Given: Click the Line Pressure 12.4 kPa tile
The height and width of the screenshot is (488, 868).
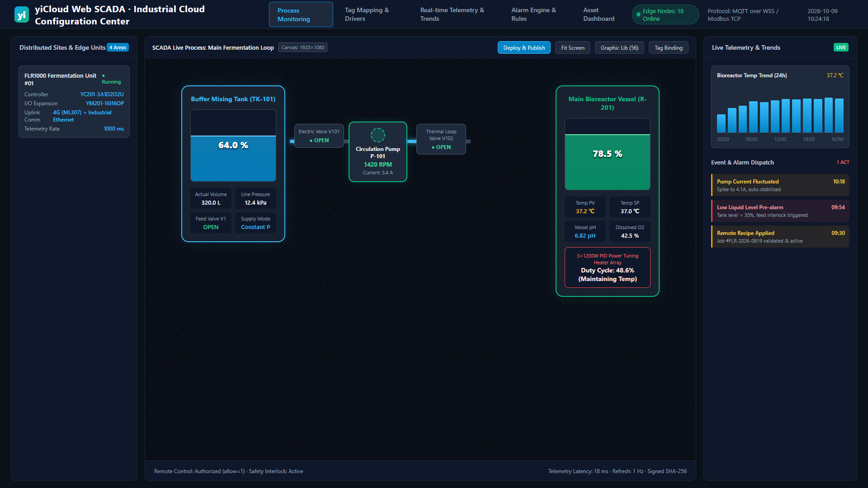Looking at the screenshot, I should pyautogui.click(x=255, y=198).
